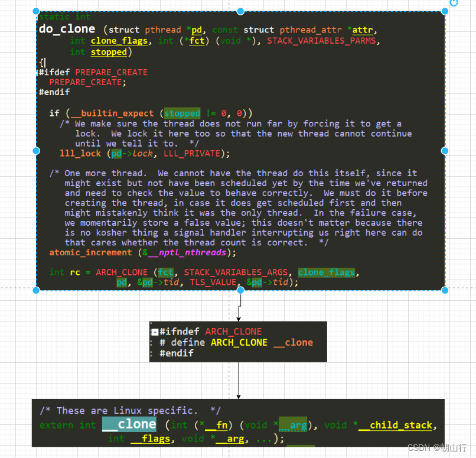Click STACK_VARIABLES_ARGS macro text
The width and height of the screenshot is (476, 458).
(236, 272)
